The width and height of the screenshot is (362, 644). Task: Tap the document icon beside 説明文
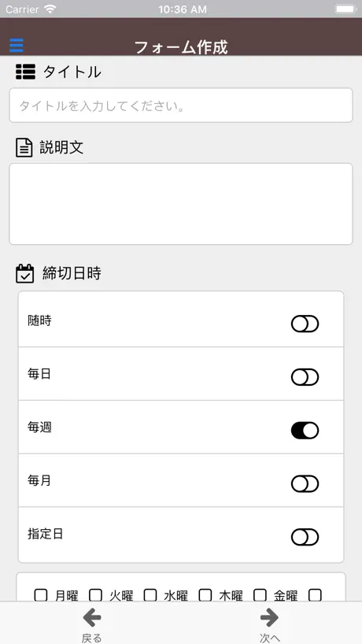[24, 148]
